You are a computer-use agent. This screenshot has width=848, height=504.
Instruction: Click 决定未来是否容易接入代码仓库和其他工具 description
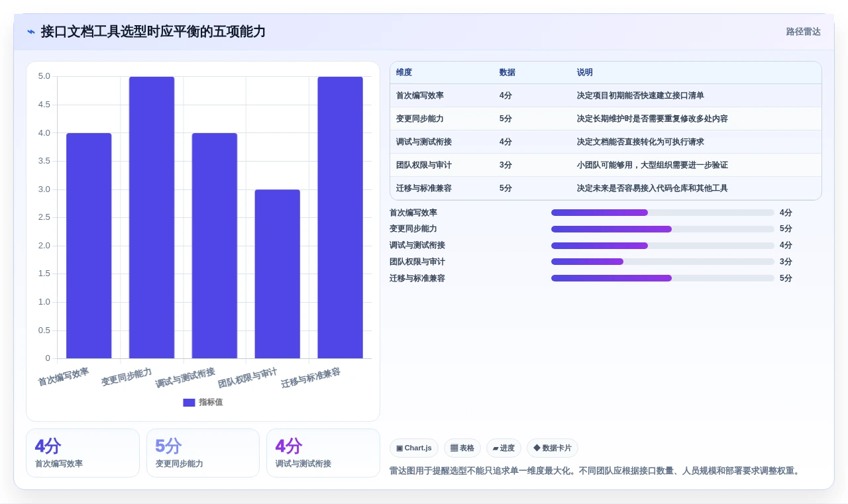(x=653, y=188)
